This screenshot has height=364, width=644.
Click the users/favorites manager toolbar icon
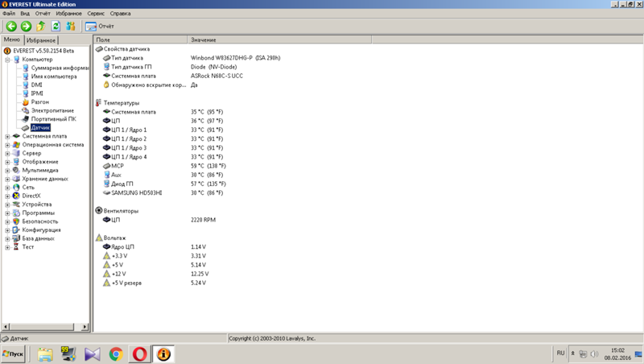tap(71, 27)
